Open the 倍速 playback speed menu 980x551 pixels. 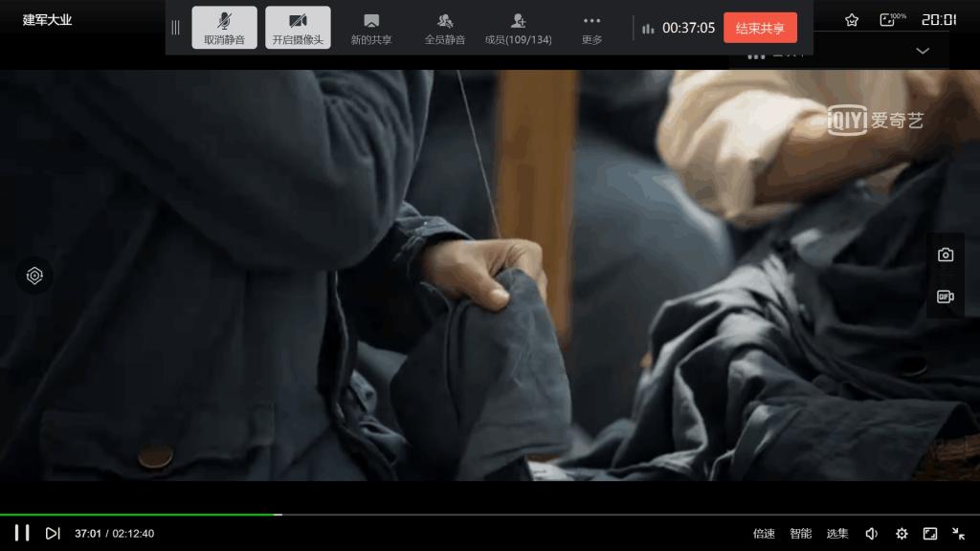click(x=764, y=534)
